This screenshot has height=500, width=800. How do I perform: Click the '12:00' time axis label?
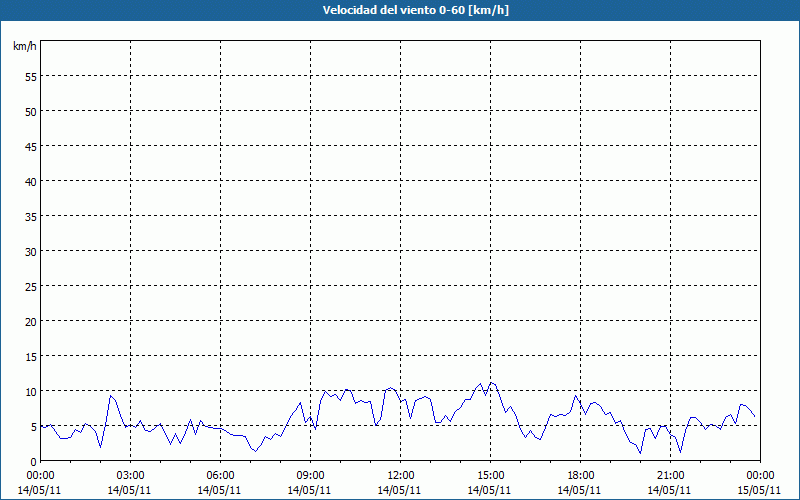401,476
